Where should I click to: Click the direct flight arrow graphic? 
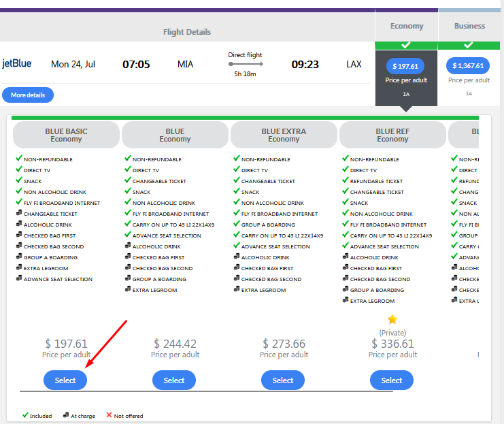[246, 64]
